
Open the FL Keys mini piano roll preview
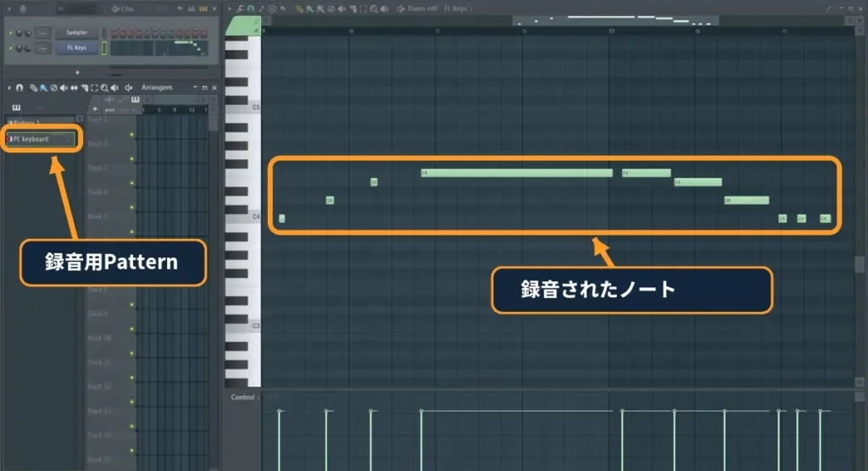click(159, 48)
